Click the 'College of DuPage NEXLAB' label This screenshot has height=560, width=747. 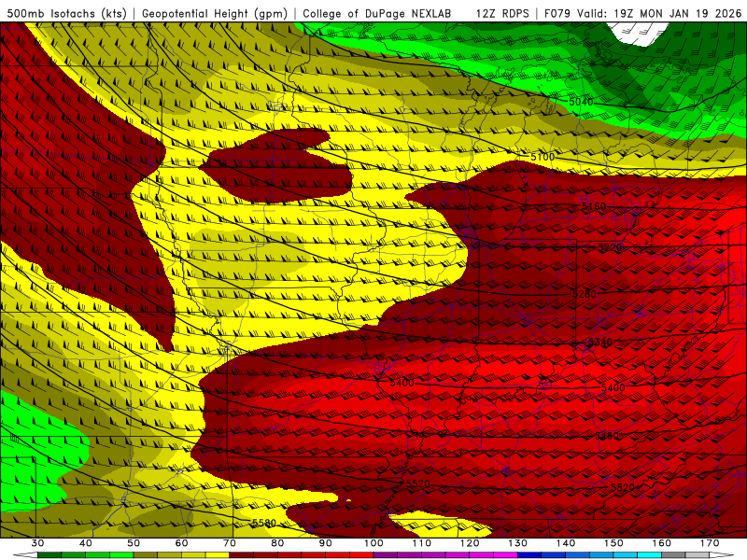[x=376, y=14]
